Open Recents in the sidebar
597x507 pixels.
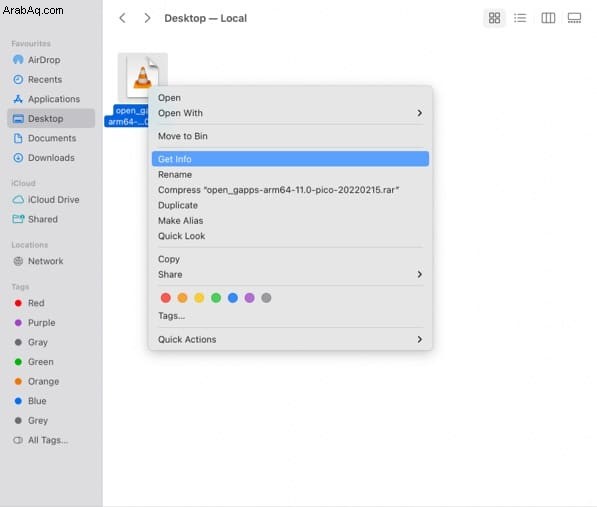pos(45,80)
